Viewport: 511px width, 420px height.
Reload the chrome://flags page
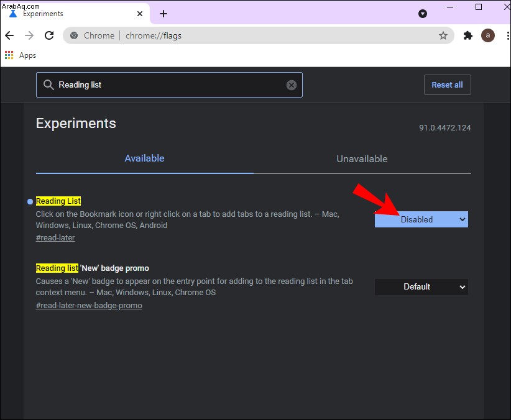pyautogui.click(x=49, y=35)
